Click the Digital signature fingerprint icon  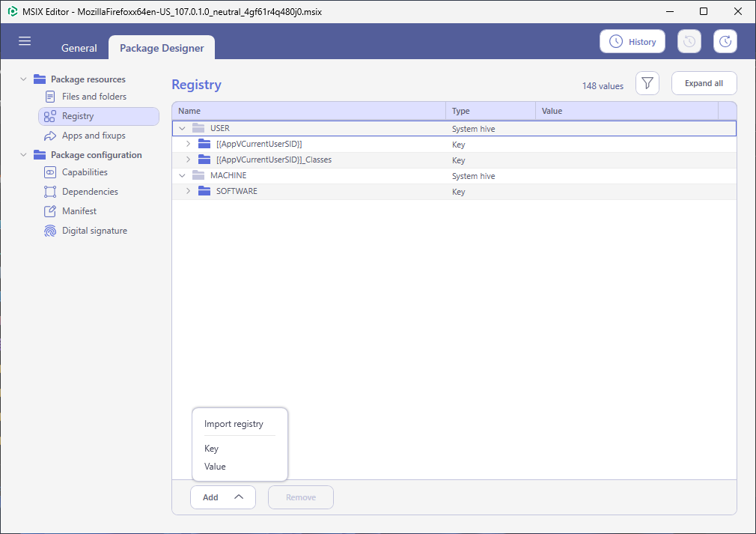click(x=50, y=231)
